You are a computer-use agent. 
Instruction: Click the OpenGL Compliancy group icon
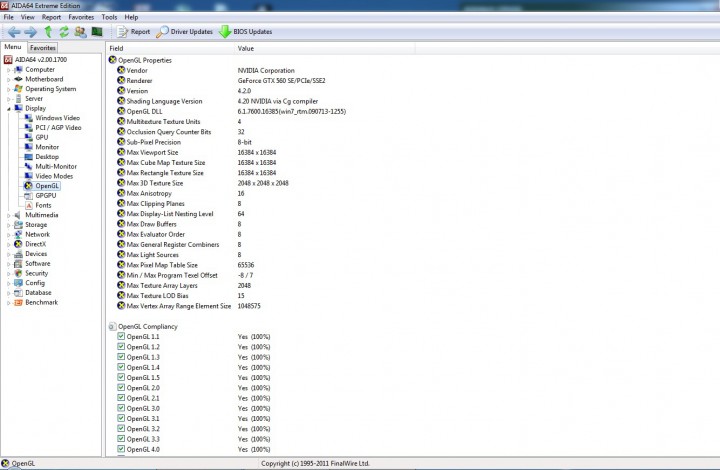tap(112, 326)
